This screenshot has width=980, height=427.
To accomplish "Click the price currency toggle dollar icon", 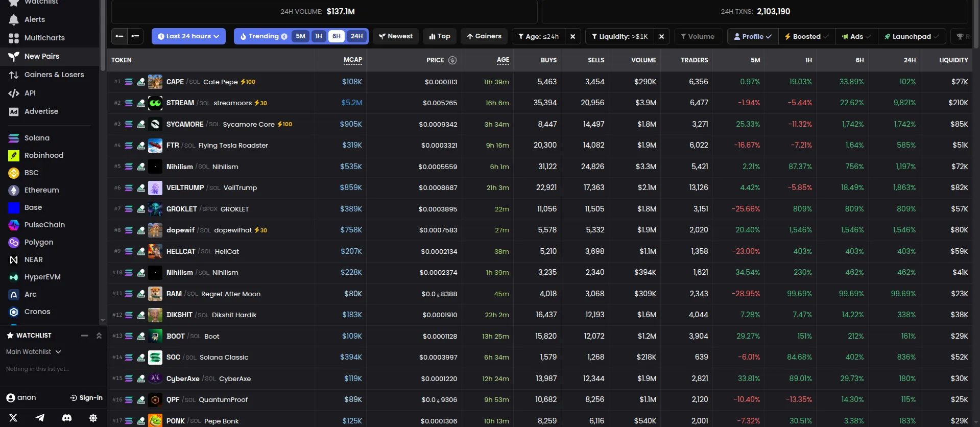I will click(x=452, y=60).
